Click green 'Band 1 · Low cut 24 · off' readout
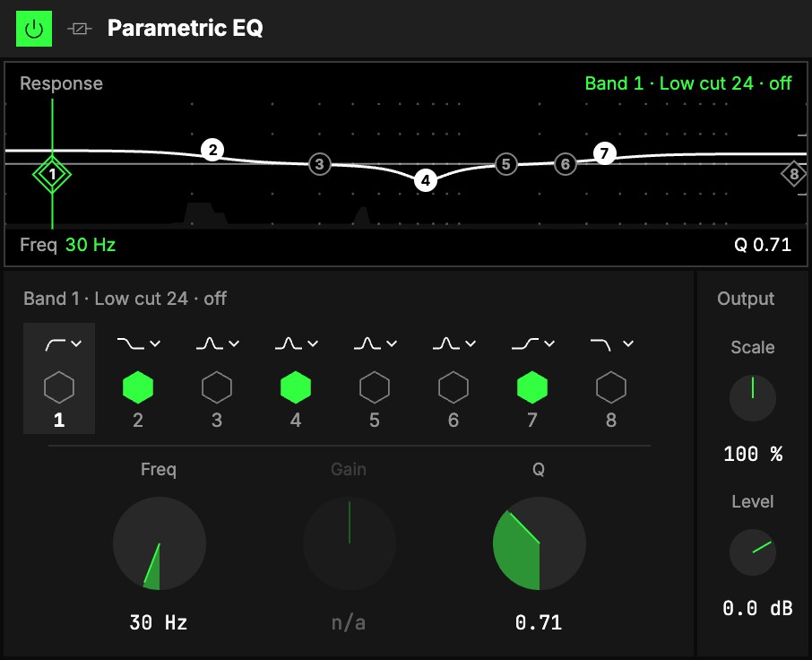812x660 pixels. [688, 83]
